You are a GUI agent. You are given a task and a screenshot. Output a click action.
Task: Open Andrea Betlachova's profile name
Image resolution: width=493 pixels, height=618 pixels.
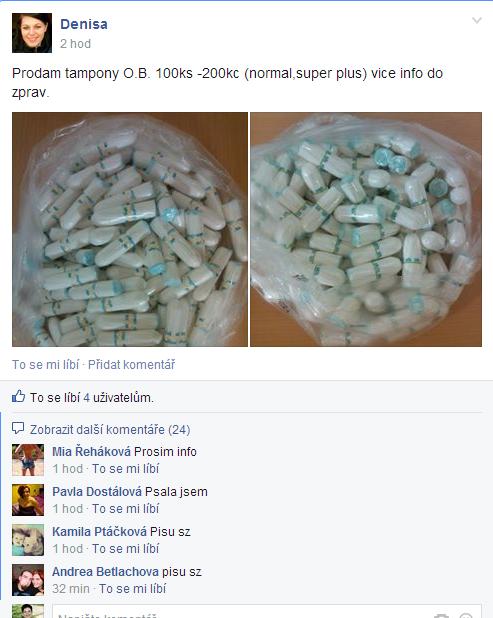pos(106,571)
